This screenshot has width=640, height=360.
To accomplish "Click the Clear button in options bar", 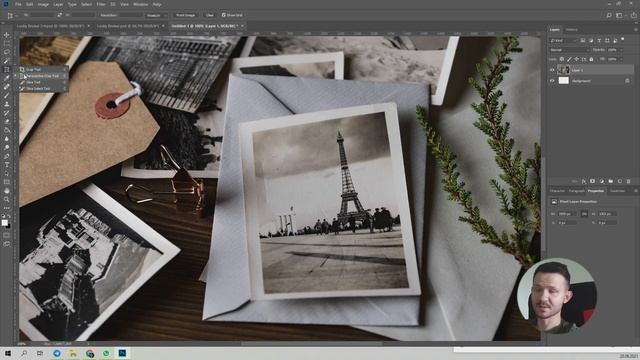I will coord(210,15).
